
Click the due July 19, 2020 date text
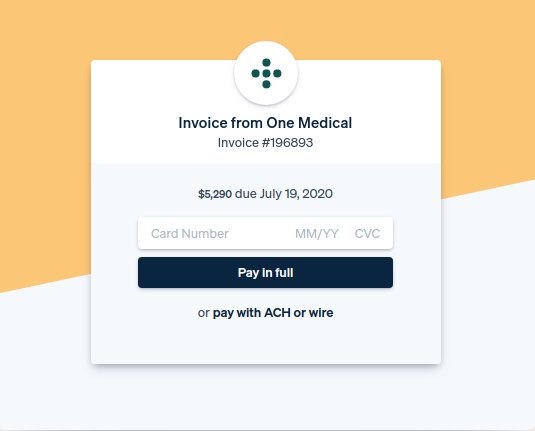(284, 194)
